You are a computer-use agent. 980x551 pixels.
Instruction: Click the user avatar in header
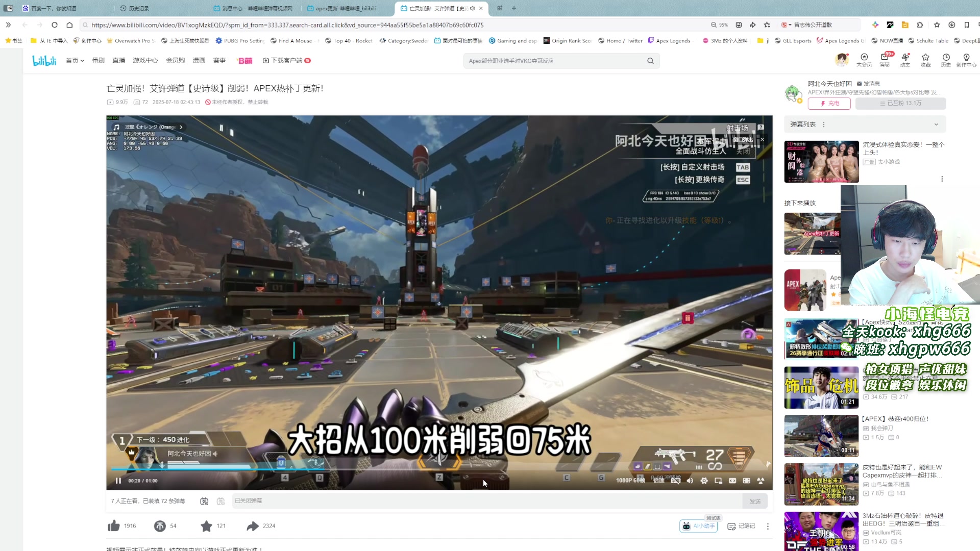[842, 60]
